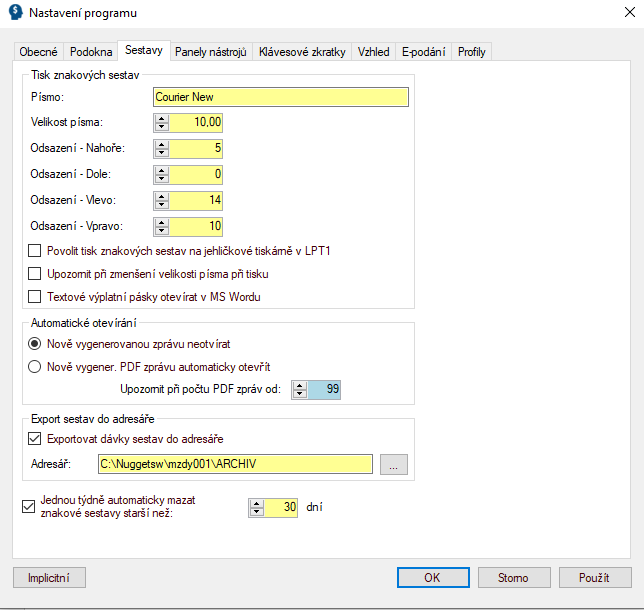Image resolution: width=644 pixels, height=610 pixels.
Task: Select Nově vygenerovanou zprávu neotvírat option
Action: coord(35,343)
